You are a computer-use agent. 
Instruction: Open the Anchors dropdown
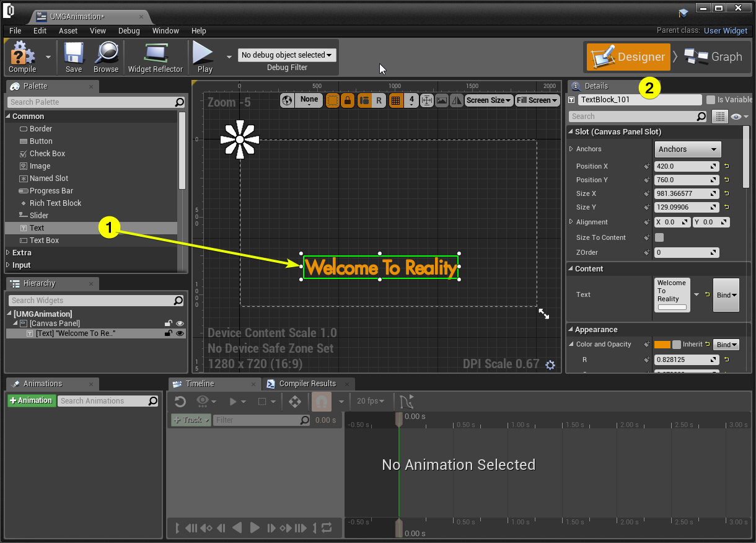[687, 149]
